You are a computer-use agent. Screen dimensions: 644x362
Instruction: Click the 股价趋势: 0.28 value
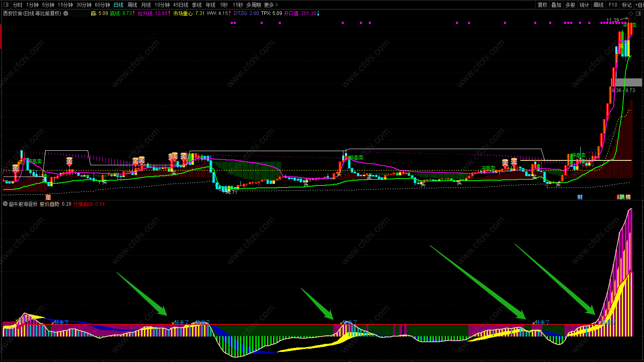(56, 204)
